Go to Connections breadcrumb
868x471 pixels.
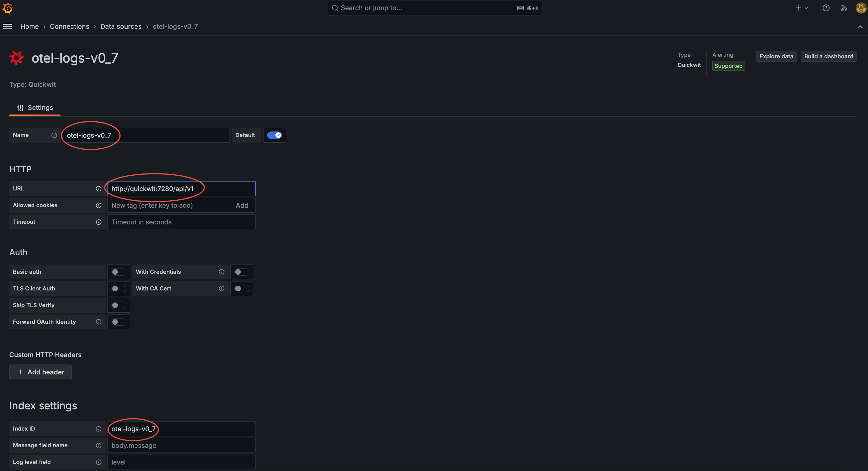[x=70, y=27]
